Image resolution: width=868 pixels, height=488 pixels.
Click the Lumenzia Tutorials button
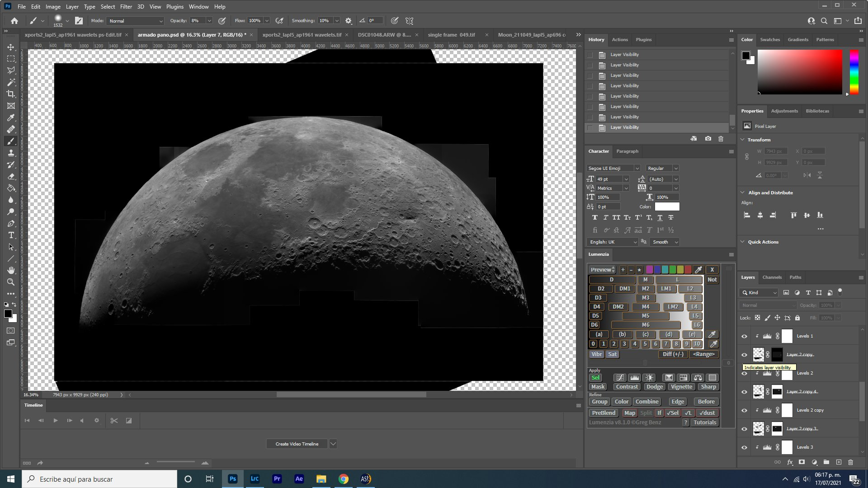[x=705, y=422]
